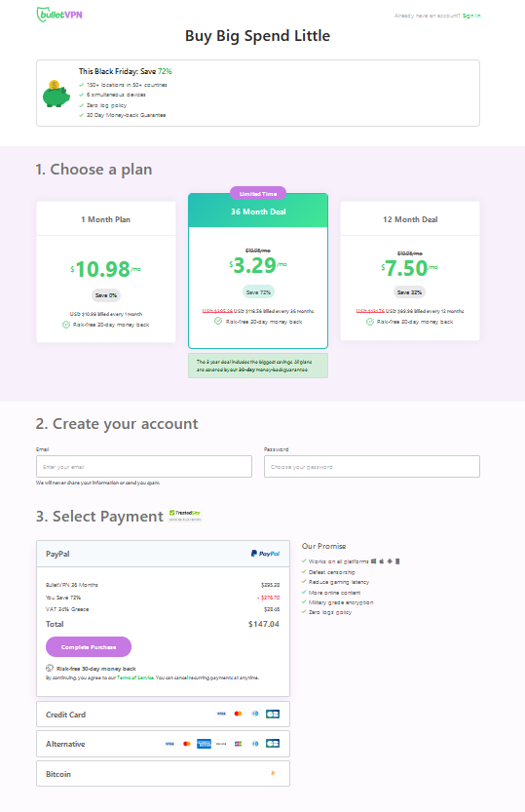Expand the Alternative payment option
This screenshot has height=812, width=525.
pyautogui.click(x=163, y=744)
